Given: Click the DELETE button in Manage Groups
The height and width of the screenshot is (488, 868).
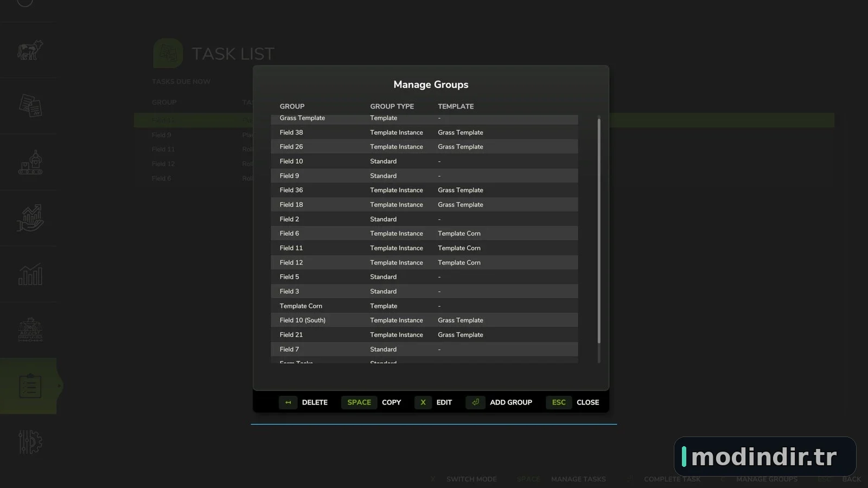Looking at the screenshot, I should tap(303, 402).
